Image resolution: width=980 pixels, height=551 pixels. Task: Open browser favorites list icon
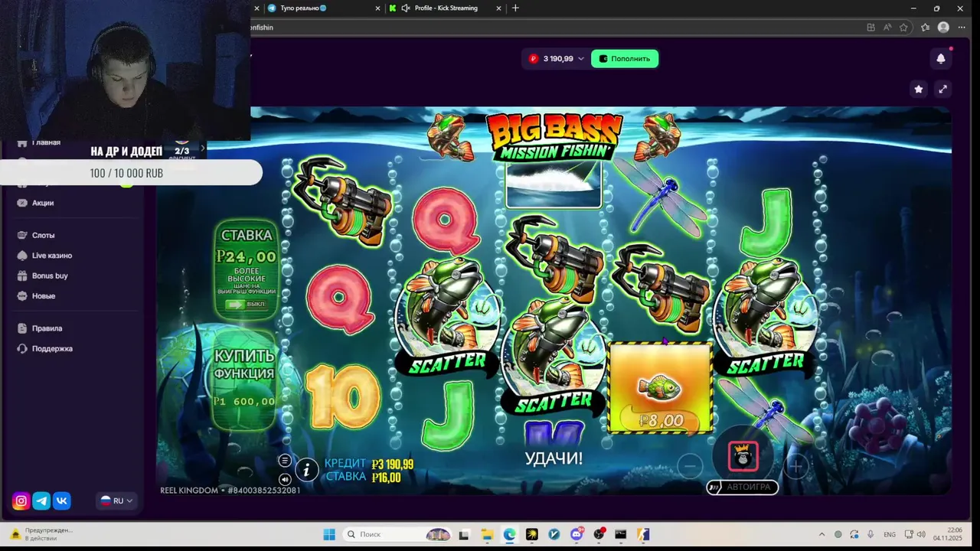pyautogui.click(x=925, y=28)
